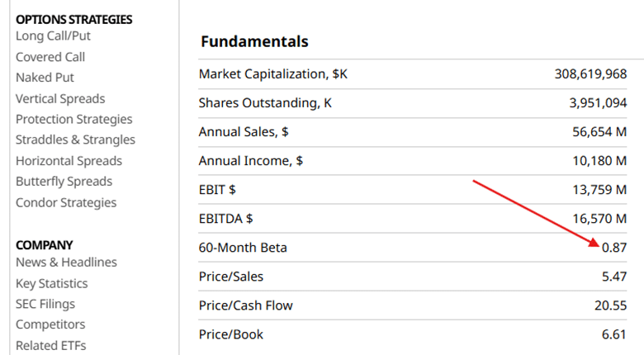Screen dimensions: 644x355
Task: View Related ETFs link
Action: [50, 345]
